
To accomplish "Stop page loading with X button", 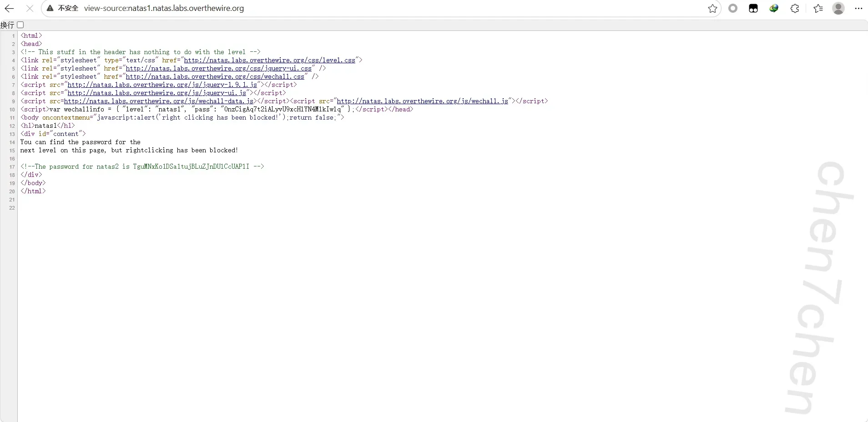I will pyautogui.click(x=30, y=8).
